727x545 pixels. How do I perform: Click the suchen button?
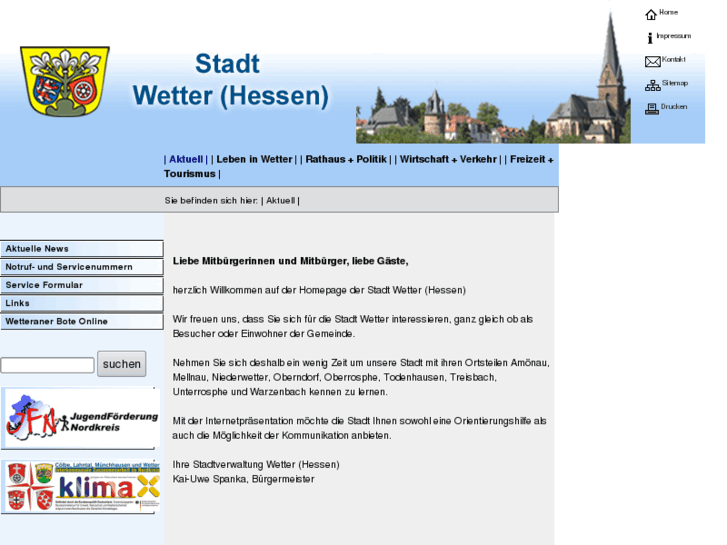point(121,364)
